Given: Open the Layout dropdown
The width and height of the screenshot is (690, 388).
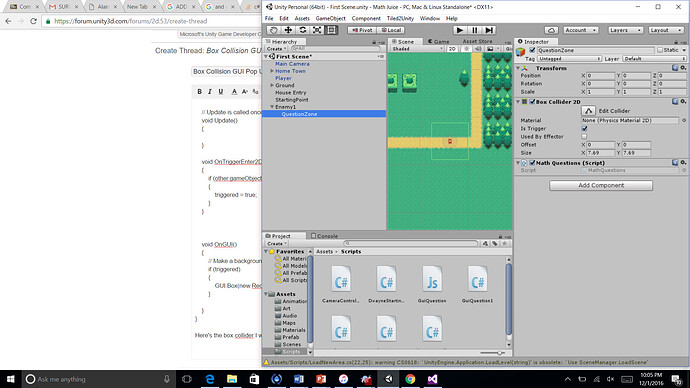Looking at the screenshot, I should 666,30.
